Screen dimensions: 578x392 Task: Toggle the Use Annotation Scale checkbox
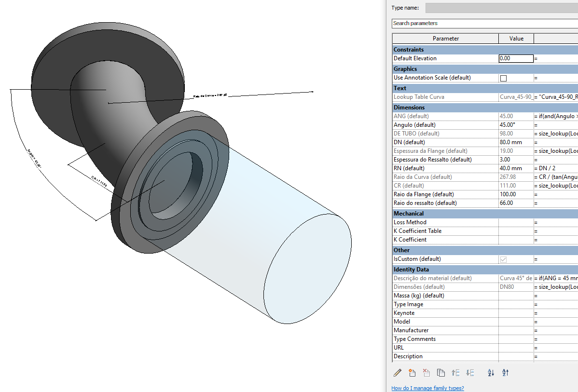pyautogui.click(x=503, y=78)
